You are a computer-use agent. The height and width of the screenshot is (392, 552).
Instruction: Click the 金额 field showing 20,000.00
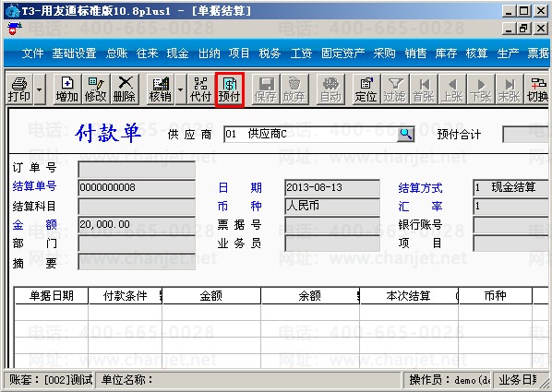137,224
